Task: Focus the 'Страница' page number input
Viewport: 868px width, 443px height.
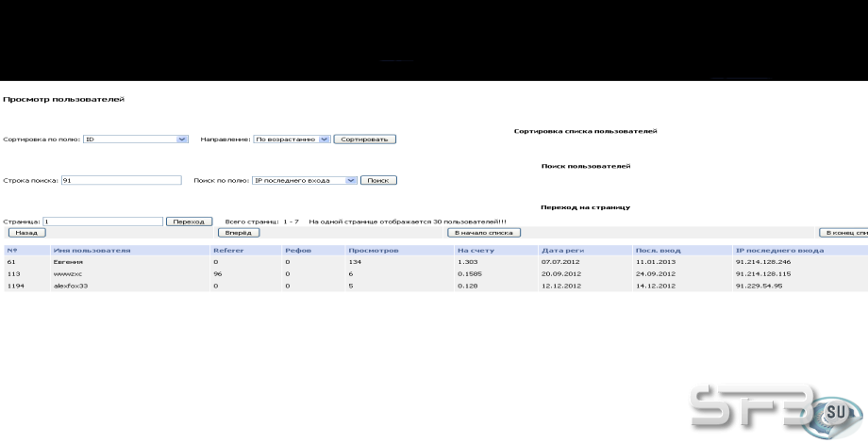Action: point(103,221)
